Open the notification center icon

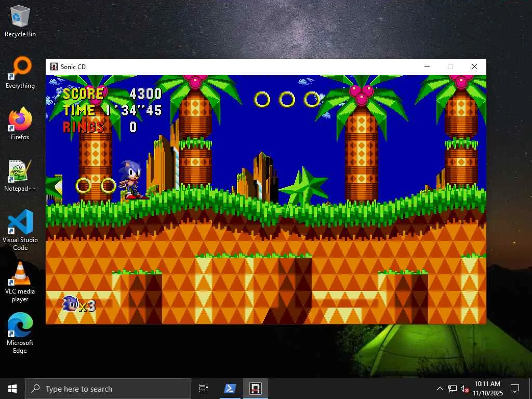(515, 389)
